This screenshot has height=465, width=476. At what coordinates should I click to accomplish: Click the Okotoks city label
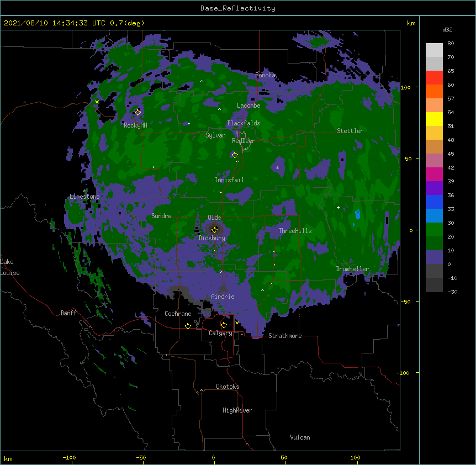pos(228,387)
